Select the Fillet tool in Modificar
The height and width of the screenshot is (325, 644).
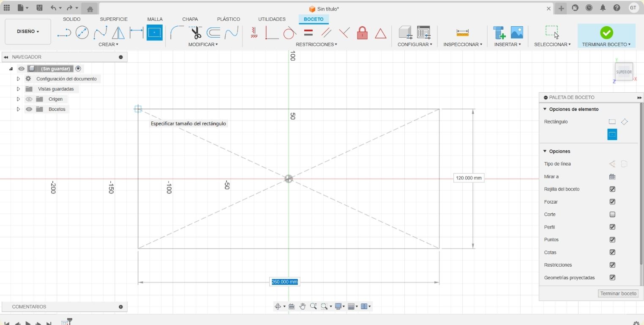177,33
